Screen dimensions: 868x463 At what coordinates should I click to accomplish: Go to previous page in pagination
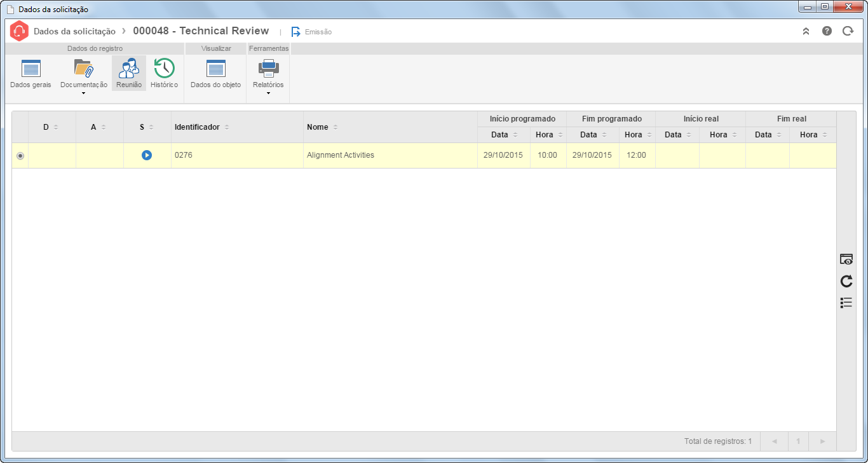pos(774,441)
